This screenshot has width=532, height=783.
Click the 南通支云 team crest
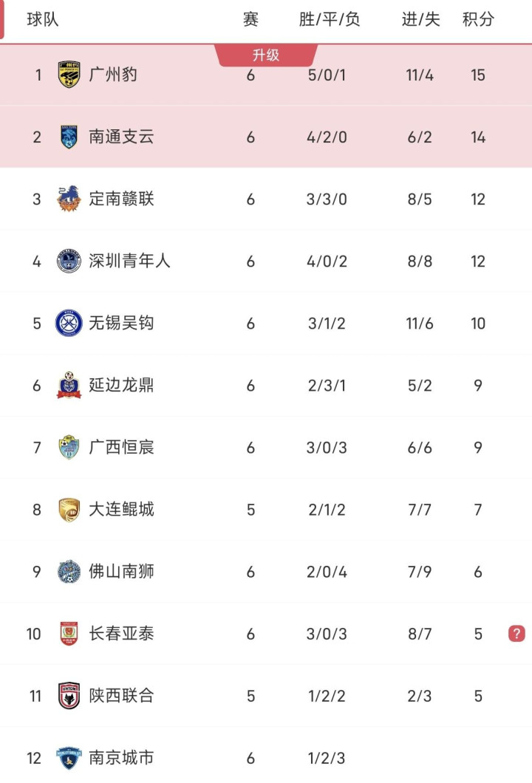tap(69, 137)
